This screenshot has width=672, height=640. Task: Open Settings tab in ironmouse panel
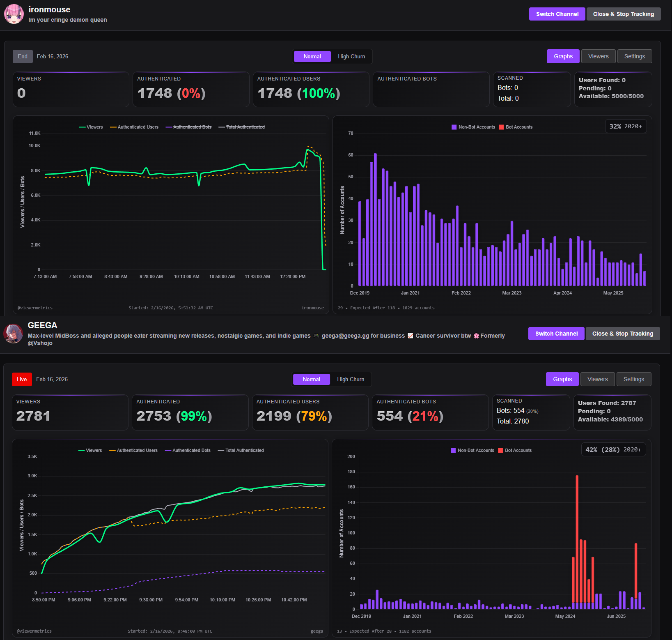click(634, 56)
